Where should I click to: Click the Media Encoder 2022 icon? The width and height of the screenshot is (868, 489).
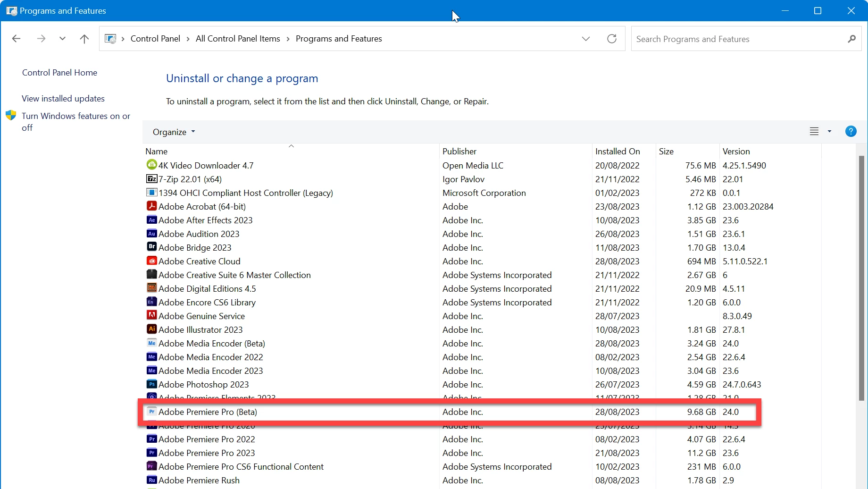(x=151, y=356)
